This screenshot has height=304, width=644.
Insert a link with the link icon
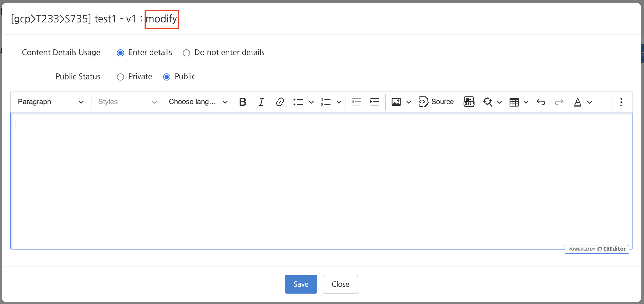point(280,102)
